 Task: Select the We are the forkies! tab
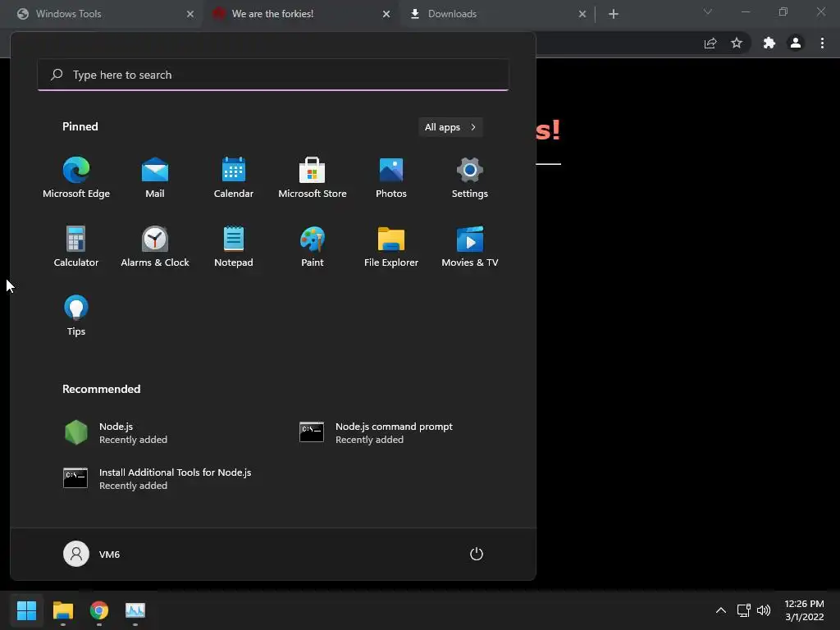[302, 14]
